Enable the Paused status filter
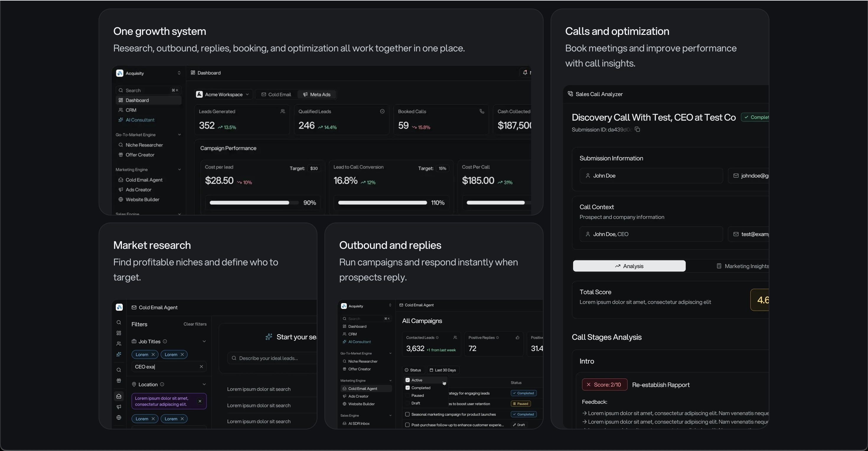Image resolution: width=868 pixels, height=451 pixels. pyautogui.click(x=407, y=395)
